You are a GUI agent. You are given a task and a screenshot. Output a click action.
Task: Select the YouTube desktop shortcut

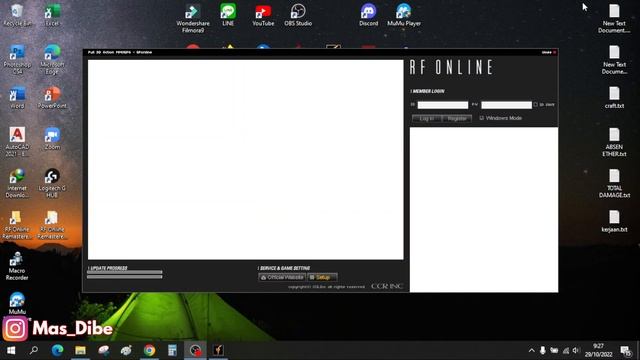(x=263, y=15)
